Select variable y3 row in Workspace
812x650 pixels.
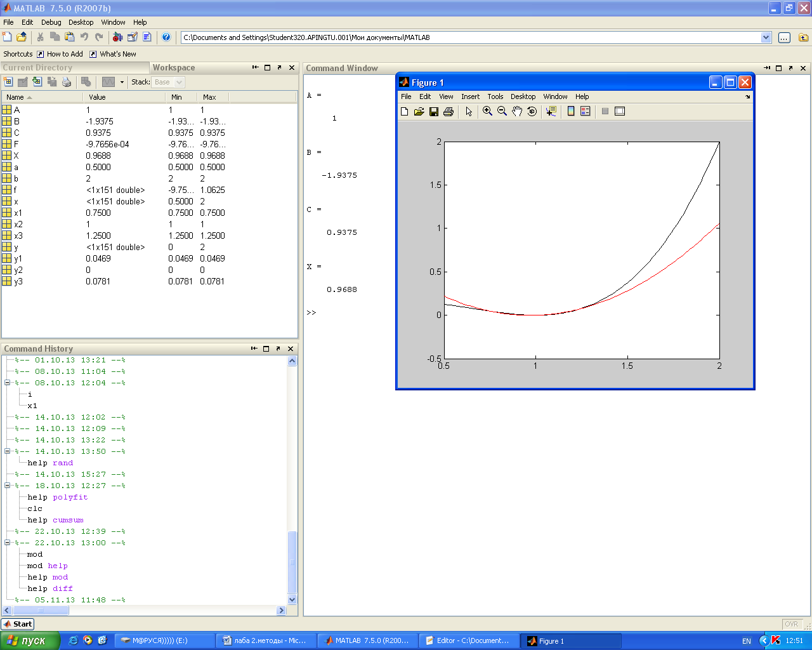click(149, 281)
